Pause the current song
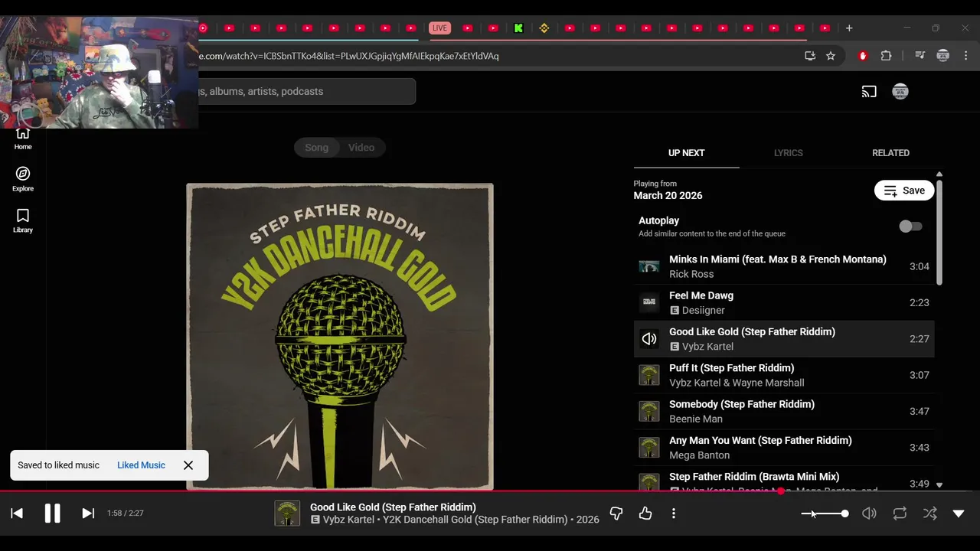980x551 pixels. click(52, 514)
